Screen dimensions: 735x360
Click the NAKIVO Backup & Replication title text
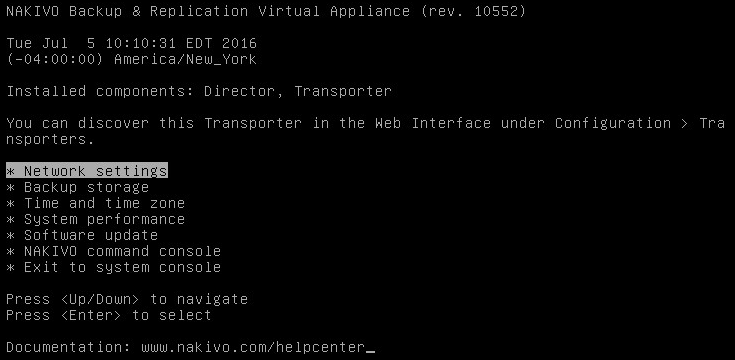pos(127,11)
